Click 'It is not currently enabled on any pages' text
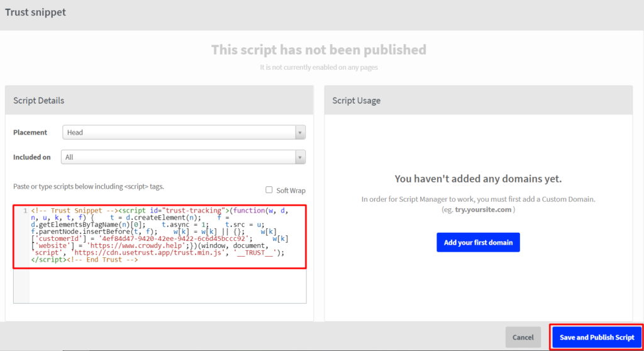This screenshot has height=351, width=644. (319, 67)
